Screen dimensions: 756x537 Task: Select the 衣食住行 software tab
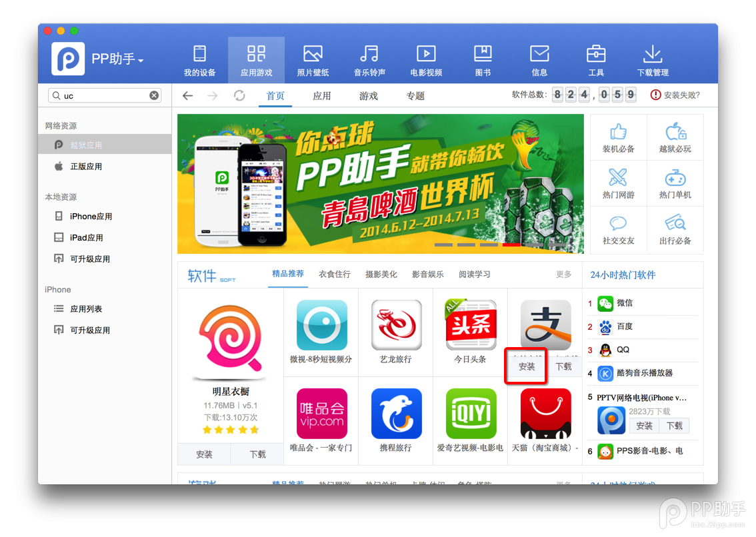point(334,274)
